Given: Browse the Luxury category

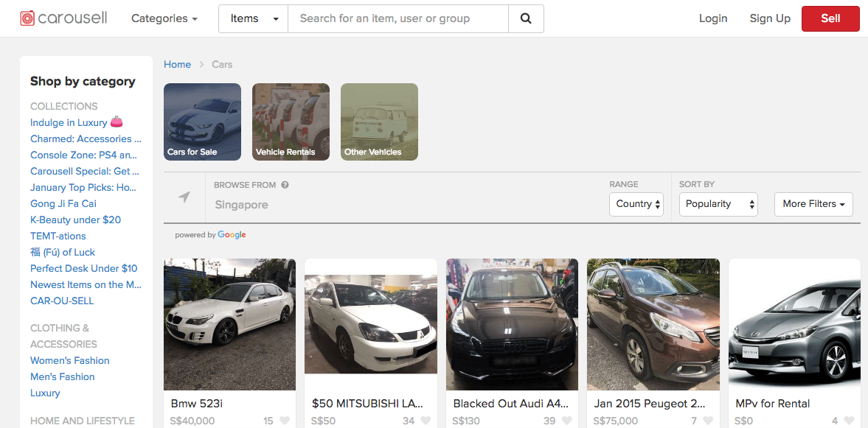Looking at the screenshot, I should [45, 393].
